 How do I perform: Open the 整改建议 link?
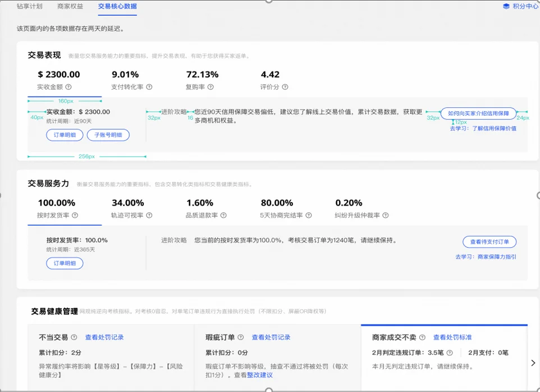tap(260, 375)
